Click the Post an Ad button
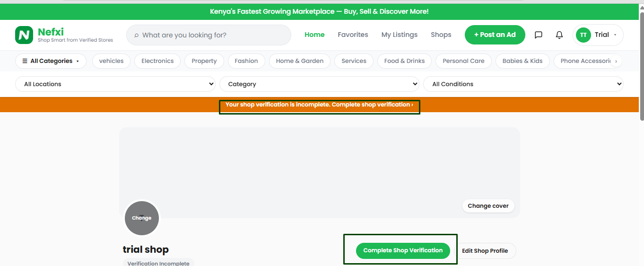This screenshot has height=266, width=644. click(495, 35)
